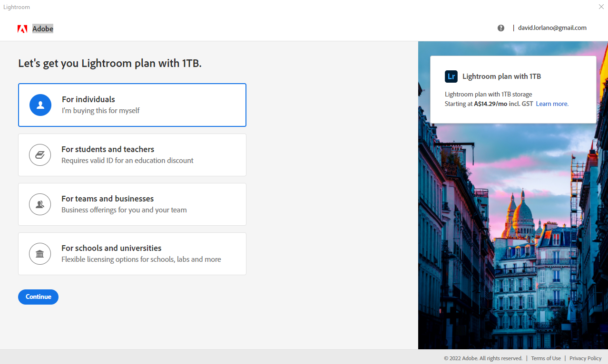Image resolution: width=608 pixels, height=364 pixels.
Task: Click the Lightroom plan summary card
Action: click(512, 88)
